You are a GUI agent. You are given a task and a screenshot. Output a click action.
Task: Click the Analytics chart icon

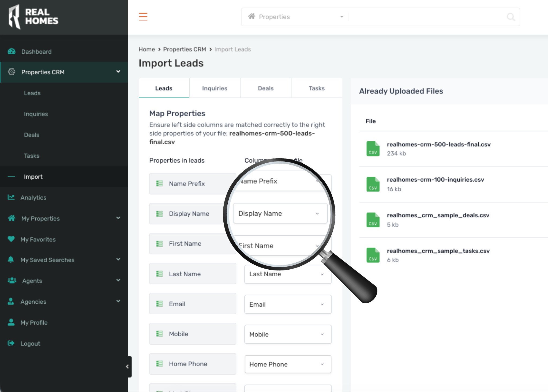11,197
